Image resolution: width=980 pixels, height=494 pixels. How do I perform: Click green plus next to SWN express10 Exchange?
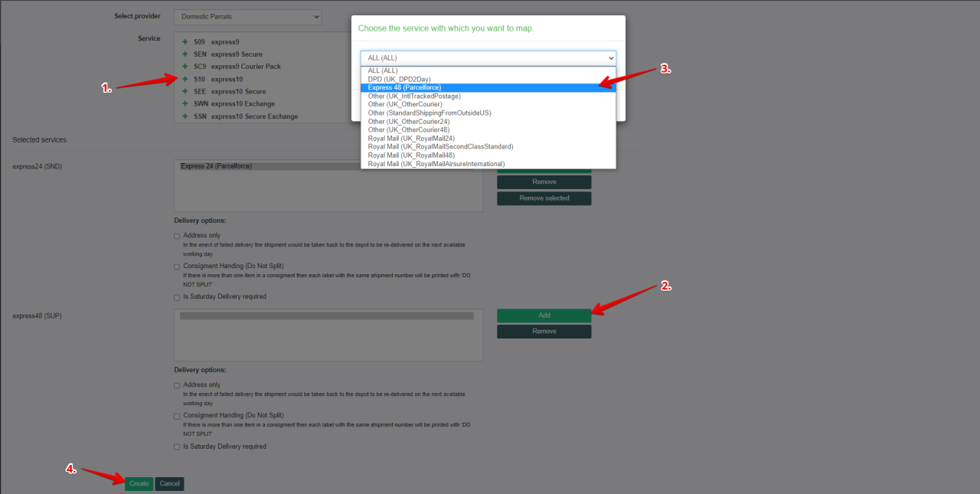click(184, 103)
